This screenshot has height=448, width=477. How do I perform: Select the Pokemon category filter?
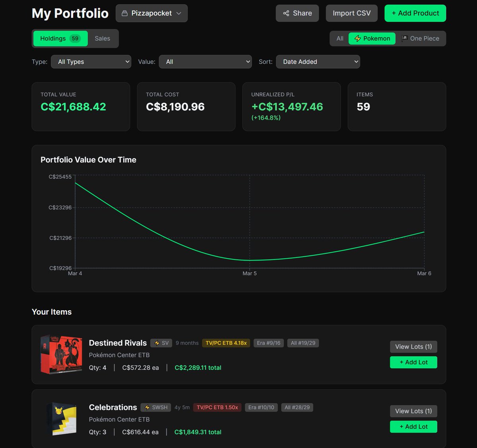(372, 39)
